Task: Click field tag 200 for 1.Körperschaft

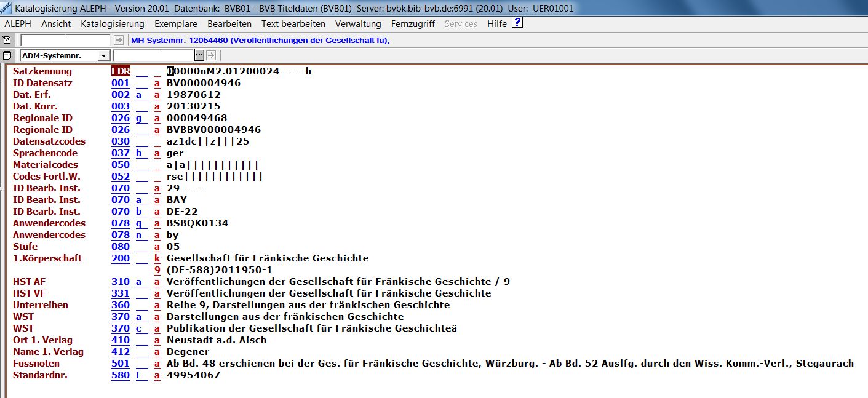Action: 121,258
